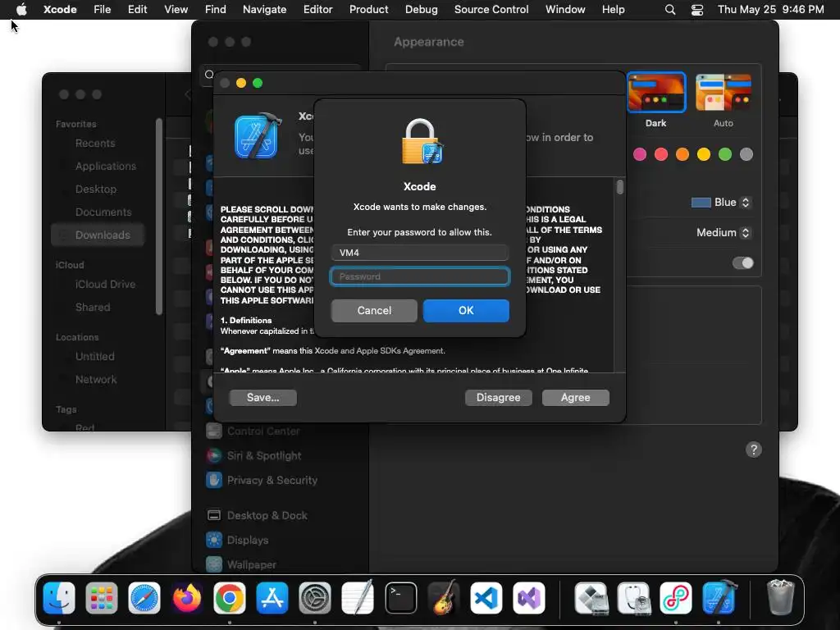Open the Navigate menu
The image size is (840, 630).
[x=265, y=9]
